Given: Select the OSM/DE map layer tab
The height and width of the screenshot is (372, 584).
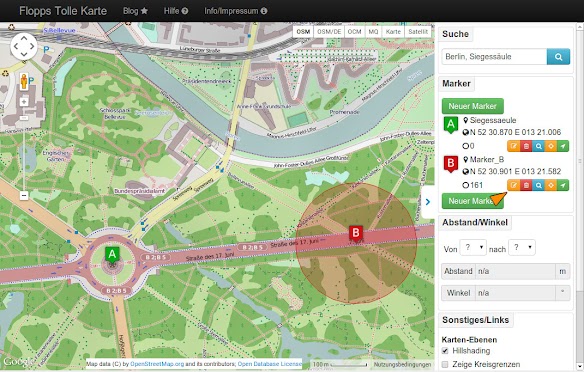Looking at the screenshot, I should pos(329,32).
